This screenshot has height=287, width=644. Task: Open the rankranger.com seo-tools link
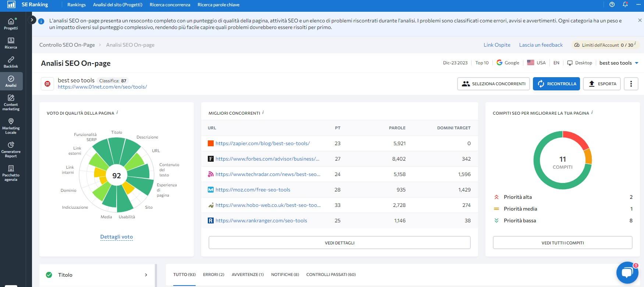point(261,220)
